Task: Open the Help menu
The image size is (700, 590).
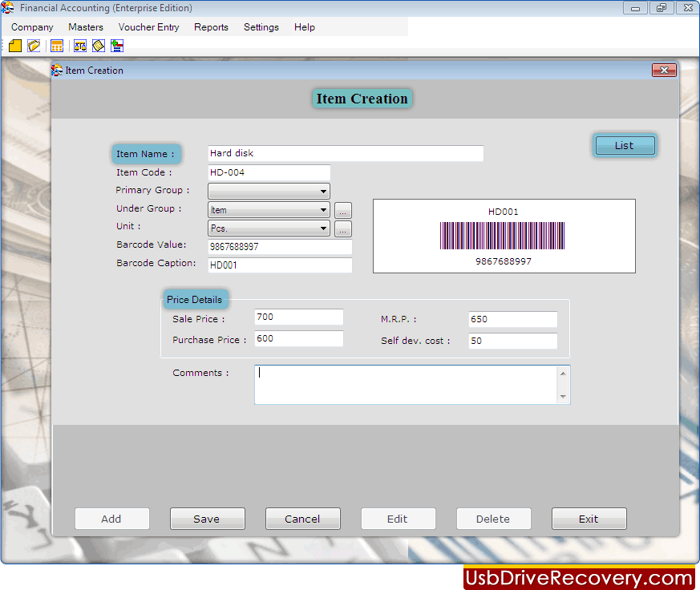Action: (305, 27)
